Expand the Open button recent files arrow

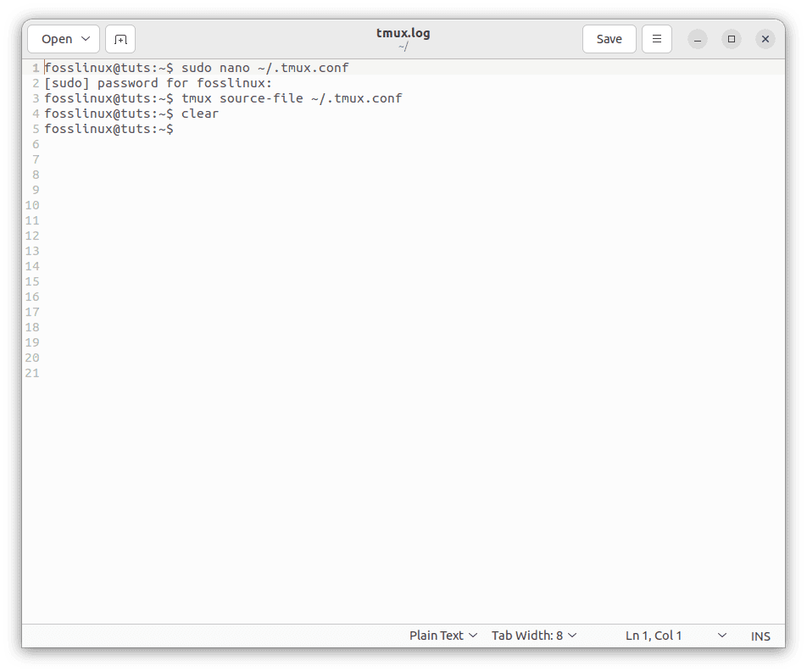click(x=86, y=39)
